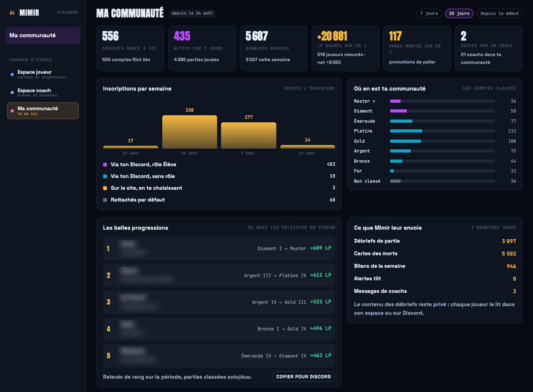
Task: Click the Mimir logo icon
Action: click(x=12, y=13)
